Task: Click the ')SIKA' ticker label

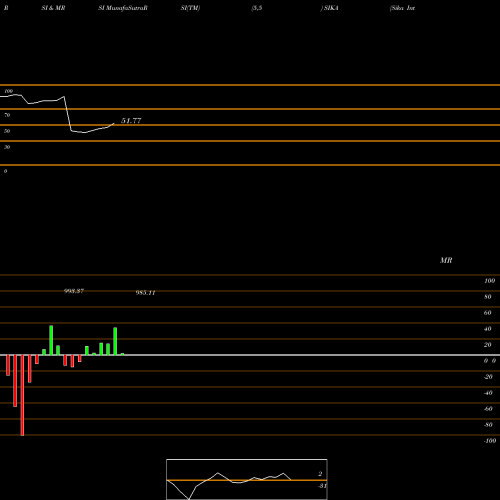Action: click(x=329, y=8)
